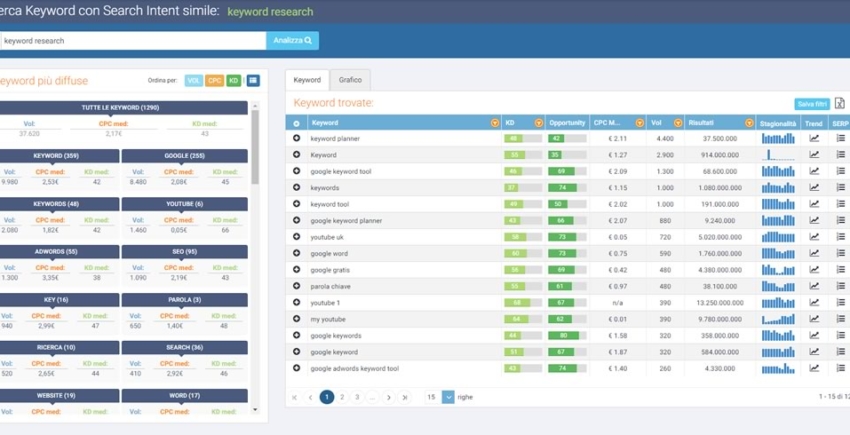850x435 pixels.
Task: Click the expand-all plus icon in table header
Action: 297,123
